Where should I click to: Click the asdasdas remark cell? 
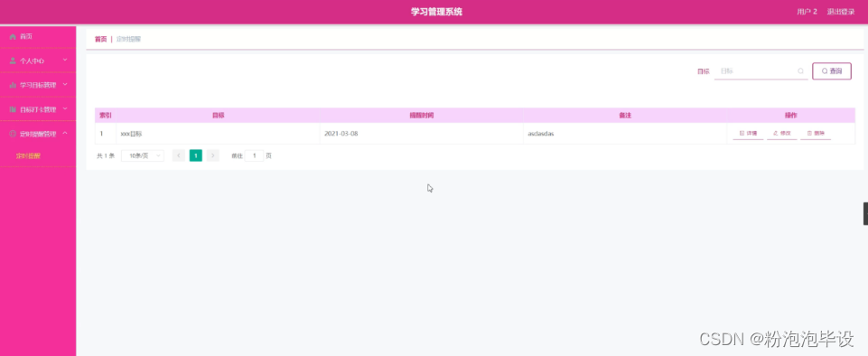(625, 134)
